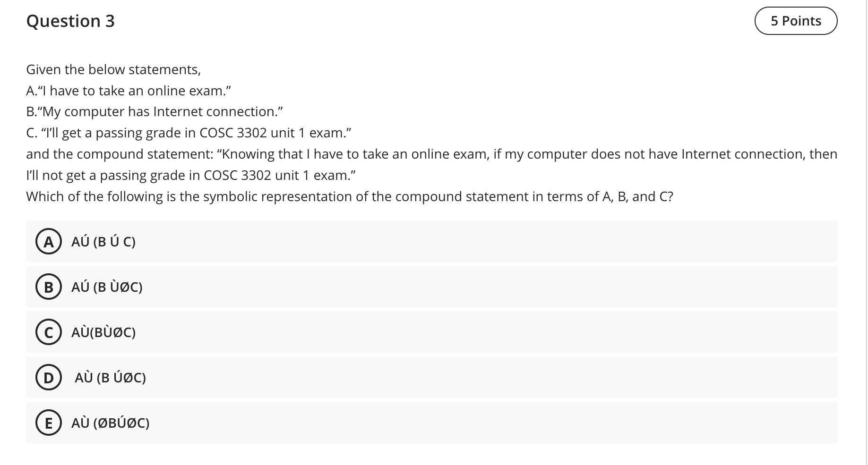Choose the answer reading AÚ (B ÙØC)
Screen dimensions: 868x465
pyautogui.click(x=107, y=287)
